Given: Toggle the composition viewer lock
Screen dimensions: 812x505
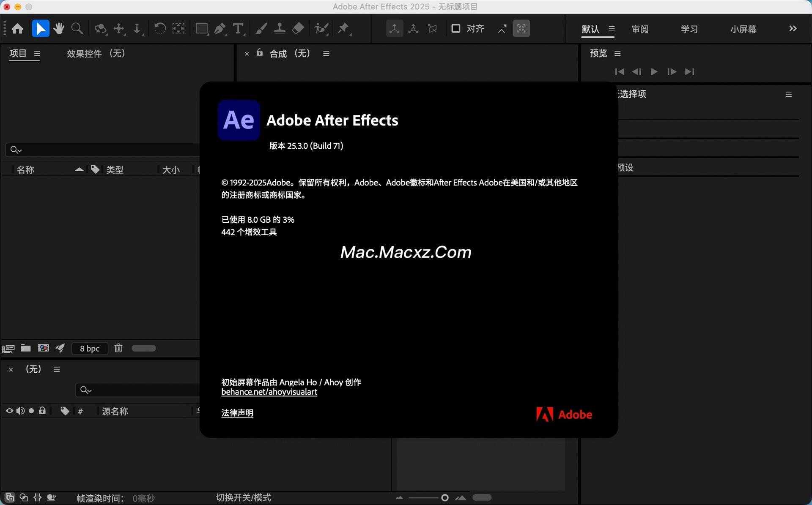Looking at the screenshot, I should click(260, 53).
